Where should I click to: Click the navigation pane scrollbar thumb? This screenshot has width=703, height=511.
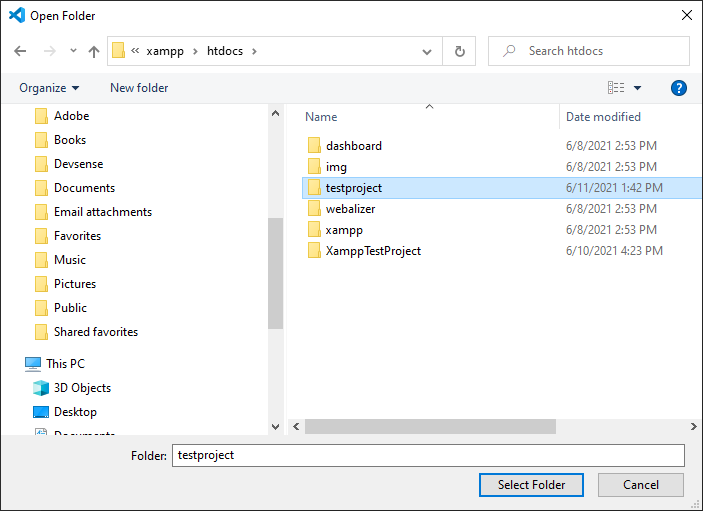tap(275, 273)
